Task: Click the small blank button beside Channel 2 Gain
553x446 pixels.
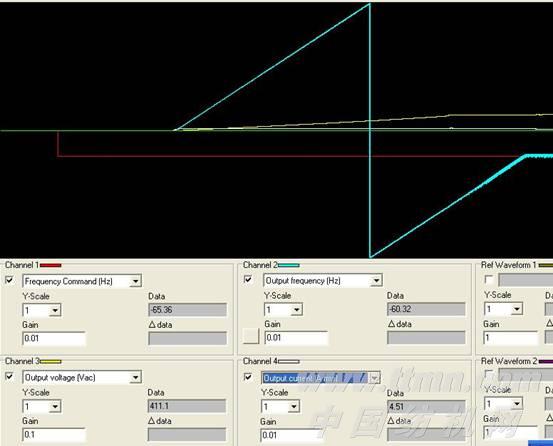Action: tap(251, 336)
